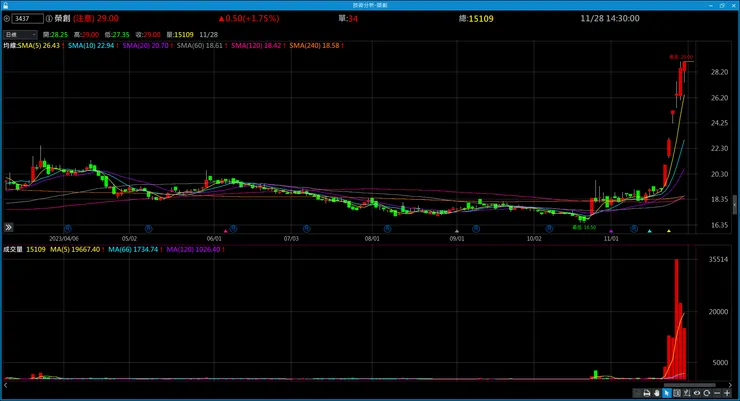740x401 pixels.
Task: Click the volume MA(5) 19667.40 label
Action: [x=75, y=250]
